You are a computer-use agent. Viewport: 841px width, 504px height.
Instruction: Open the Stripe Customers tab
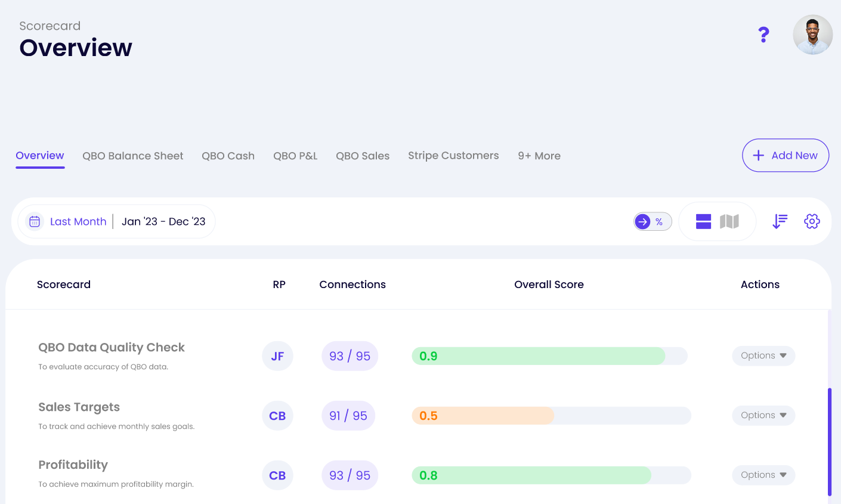[x=453, y=155]
